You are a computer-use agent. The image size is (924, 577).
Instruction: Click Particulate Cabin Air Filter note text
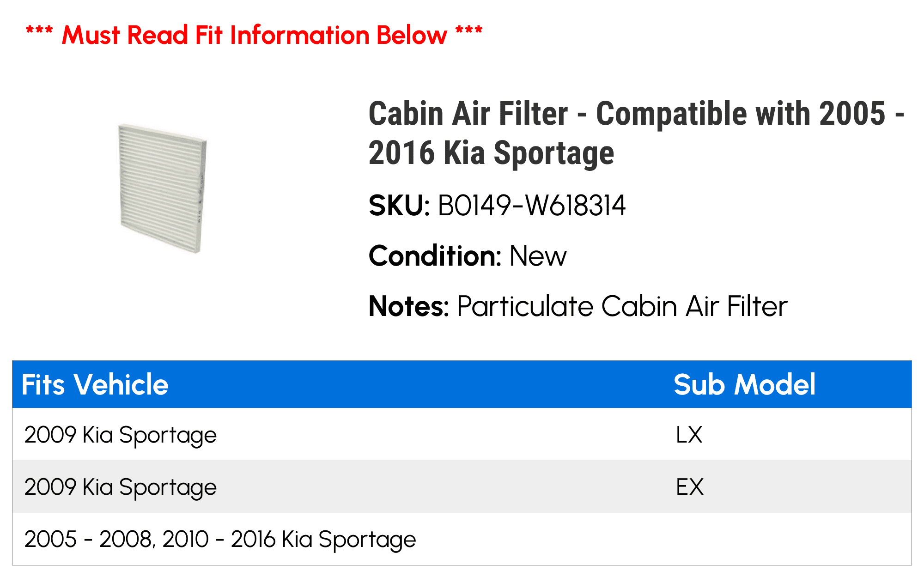pyautogui.click(x=622, y=306)
